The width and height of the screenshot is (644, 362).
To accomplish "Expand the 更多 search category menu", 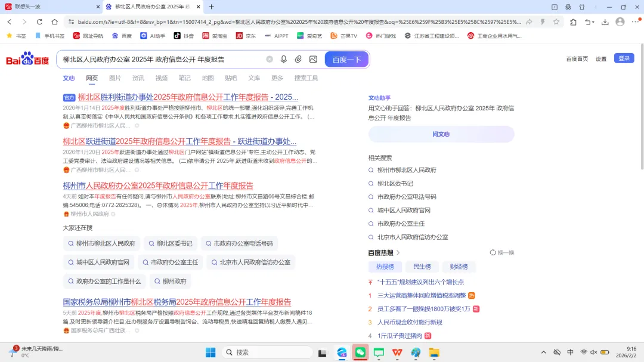I will tap(277, 78).
